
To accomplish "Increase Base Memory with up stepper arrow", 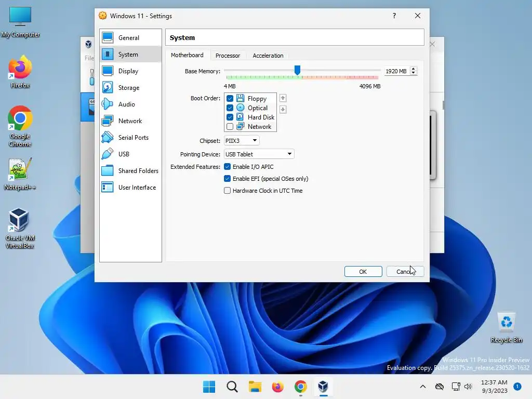I will point(413,69).
